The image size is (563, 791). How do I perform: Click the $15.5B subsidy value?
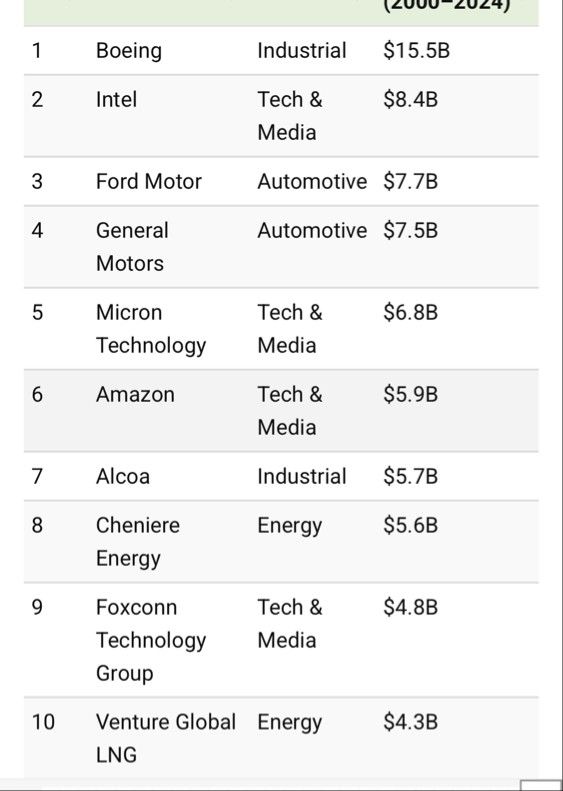click(416, 51)
